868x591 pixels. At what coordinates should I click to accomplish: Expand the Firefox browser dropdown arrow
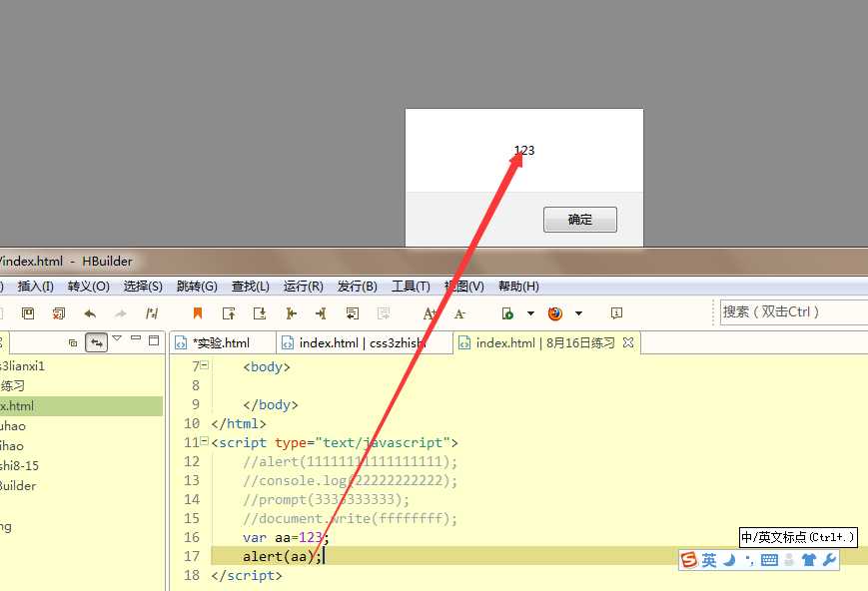tap(578, 313)
